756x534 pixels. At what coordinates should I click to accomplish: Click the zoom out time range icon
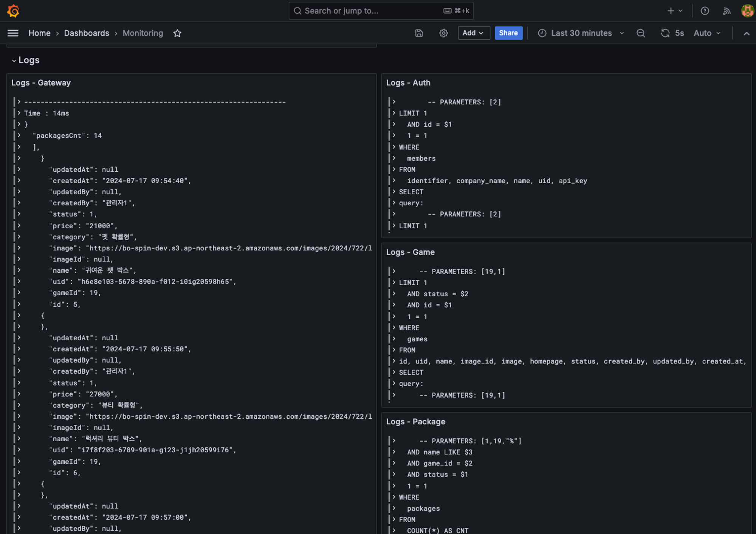(641, 33)
